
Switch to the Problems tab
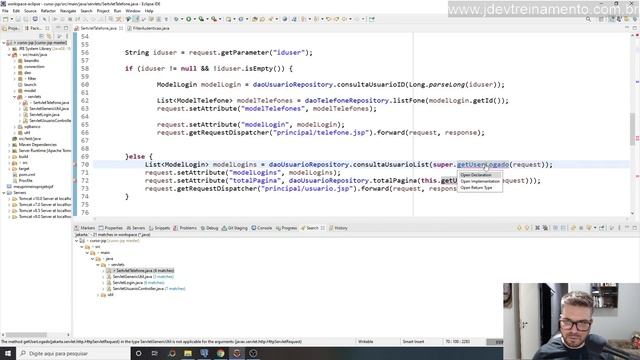click(185, 228)
